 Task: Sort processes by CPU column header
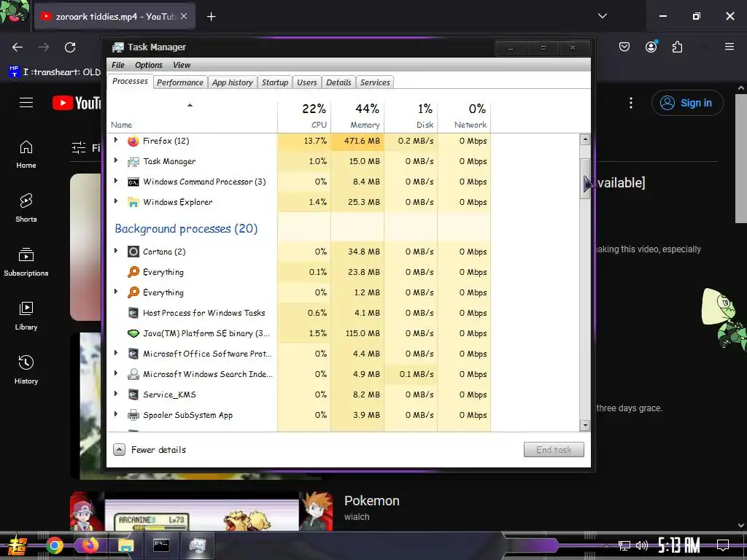tap(304, 116)
